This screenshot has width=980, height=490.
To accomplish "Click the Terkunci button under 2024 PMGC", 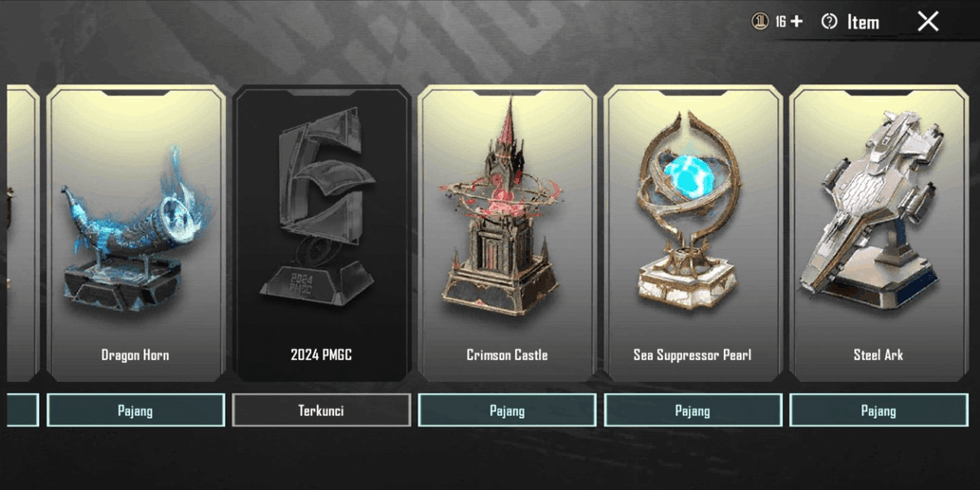I will 322,410.
